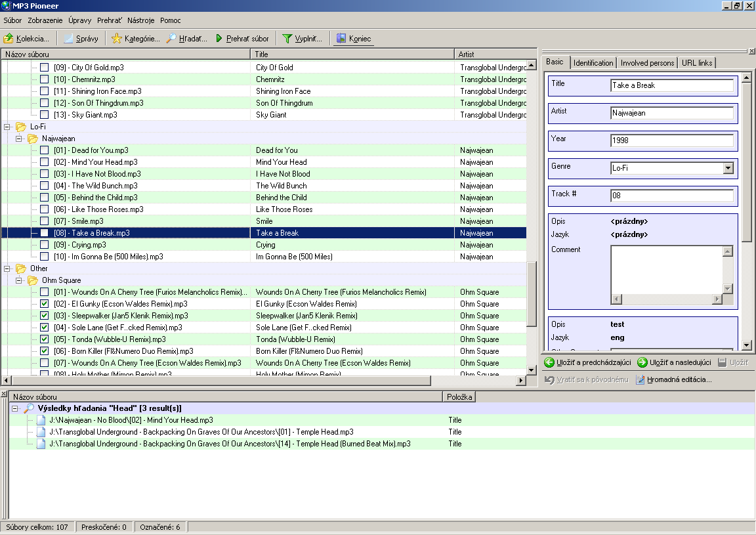Switch to the Involved persons tab

[x=648, y=63]
